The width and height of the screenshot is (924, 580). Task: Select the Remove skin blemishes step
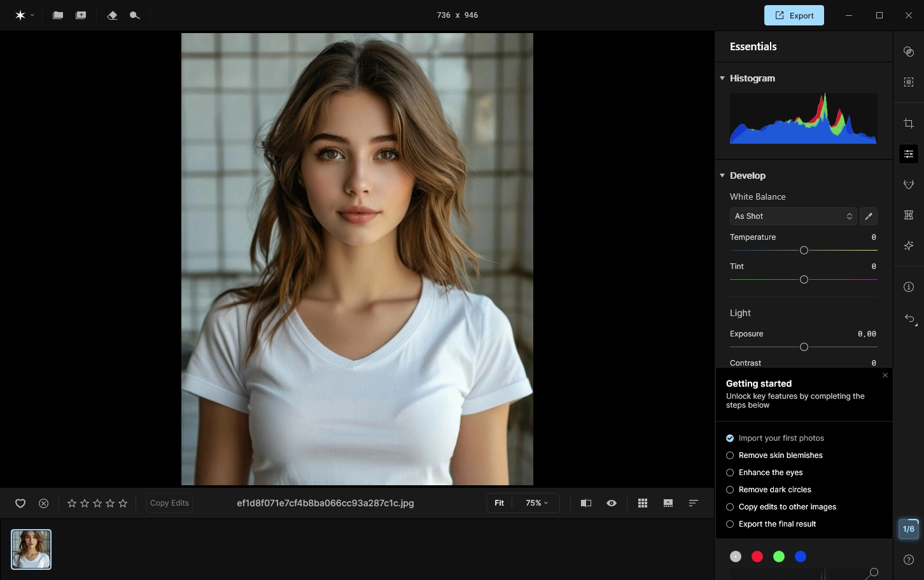(x=780, y=455)
